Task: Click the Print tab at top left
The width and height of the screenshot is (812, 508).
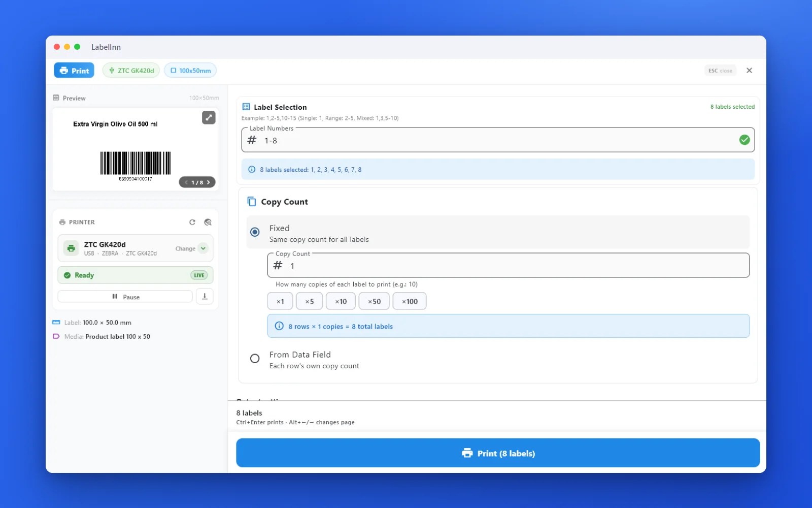Action: pyautogui.click(x=74, y=71)
